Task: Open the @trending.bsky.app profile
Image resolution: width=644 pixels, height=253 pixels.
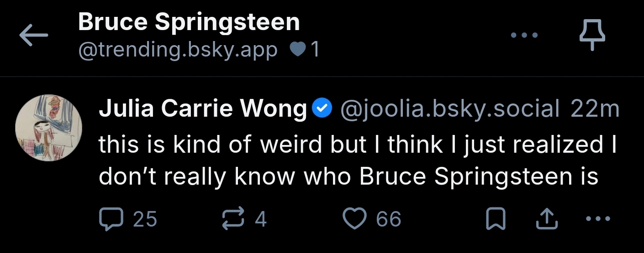Action: point(178,50)
